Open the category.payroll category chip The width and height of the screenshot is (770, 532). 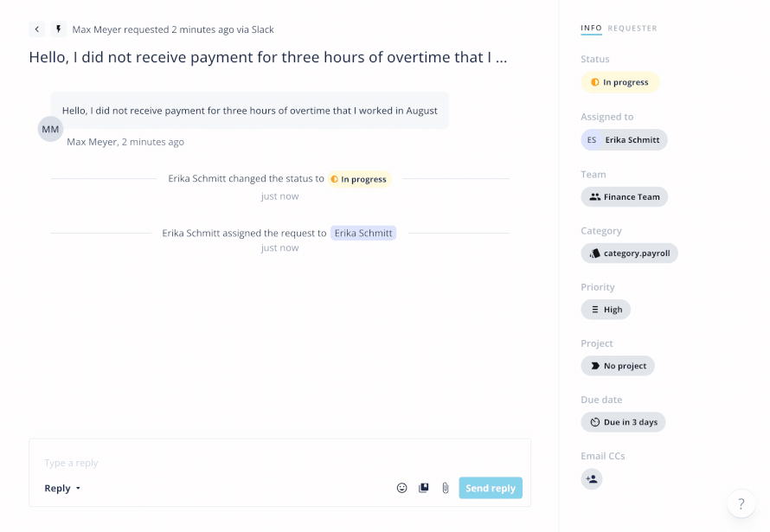coord(629,253)
